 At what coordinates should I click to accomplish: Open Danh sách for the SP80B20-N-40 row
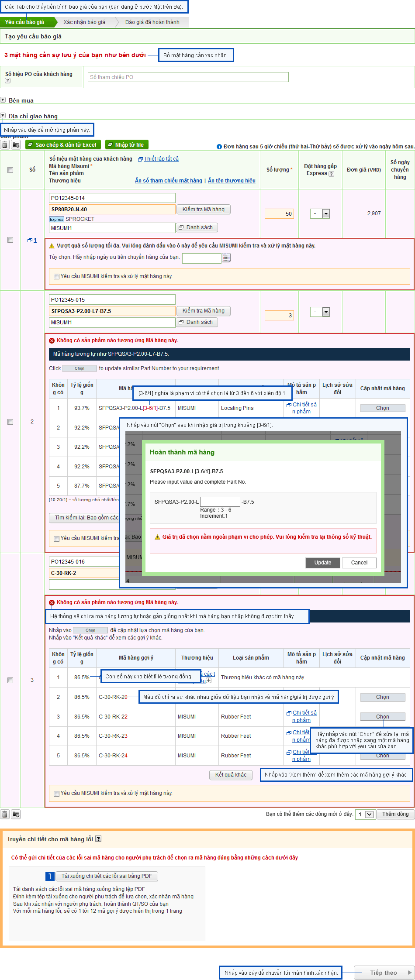click(197, 227)
